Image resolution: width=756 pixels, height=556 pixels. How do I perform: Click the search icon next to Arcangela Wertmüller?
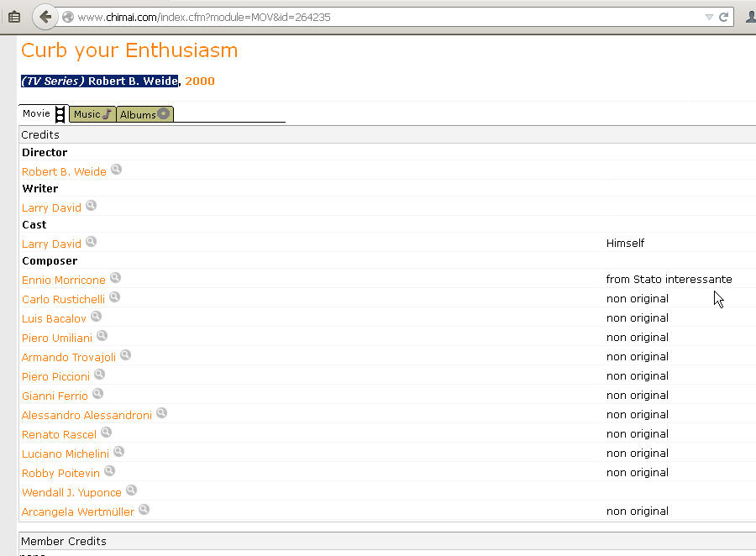(144, 510)
